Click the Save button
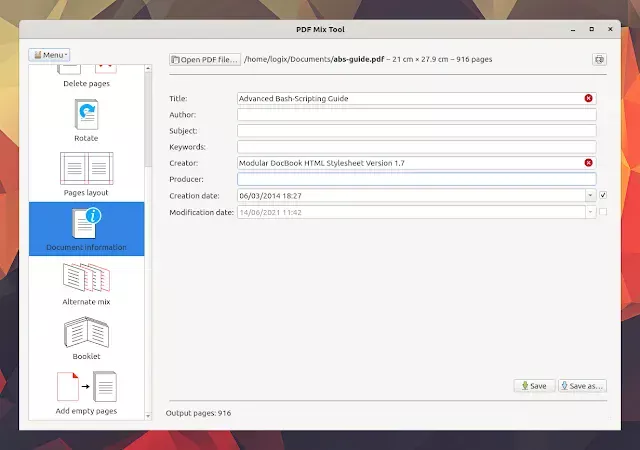The image size is (640, 450). point(534,386)
